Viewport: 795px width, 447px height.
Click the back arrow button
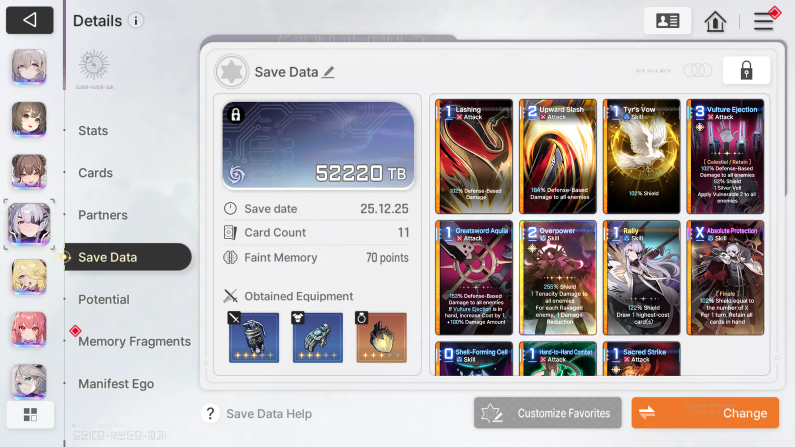[x=29, y=20]
